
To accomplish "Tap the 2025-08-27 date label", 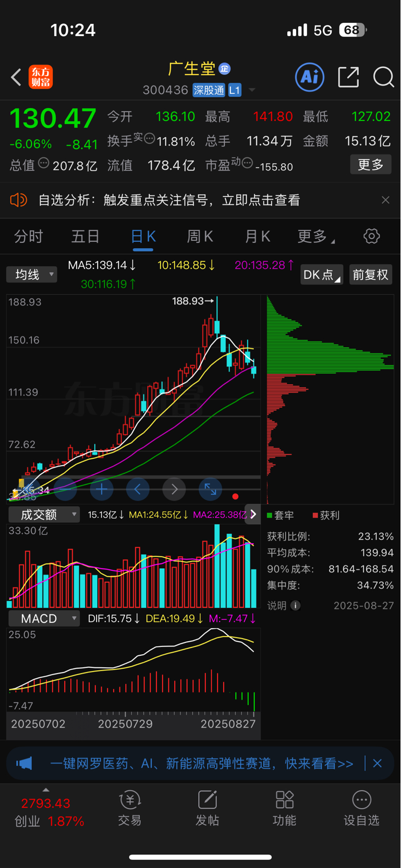I will pyautogui.click(x=363, y=605).
